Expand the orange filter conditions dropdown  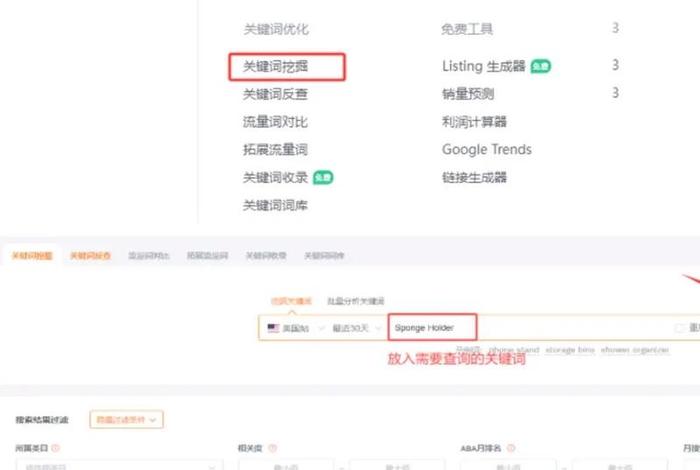126,420
